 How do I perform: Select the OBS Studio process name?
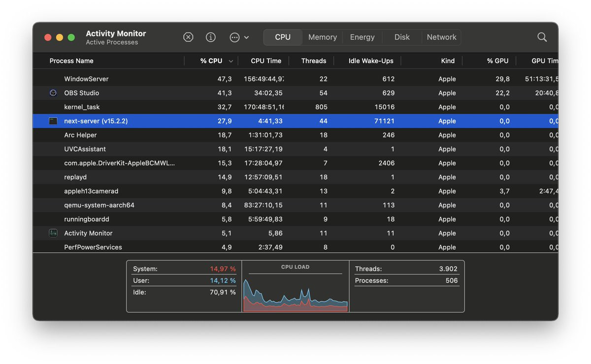click(x=81, y=93)
